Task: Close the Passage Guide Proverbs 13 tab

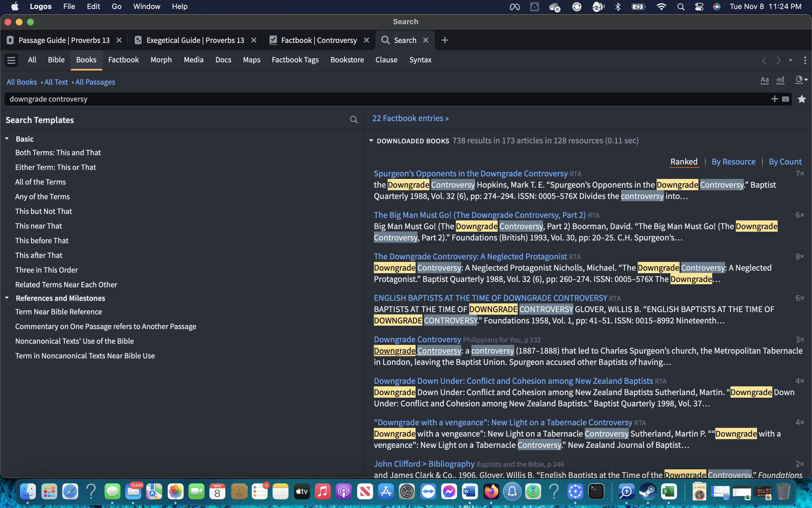Action: (x=119, y=40)
